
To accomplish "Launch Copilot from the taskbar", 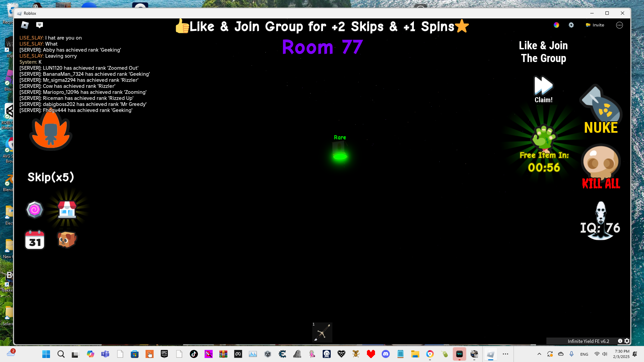I will pos(90,354).
